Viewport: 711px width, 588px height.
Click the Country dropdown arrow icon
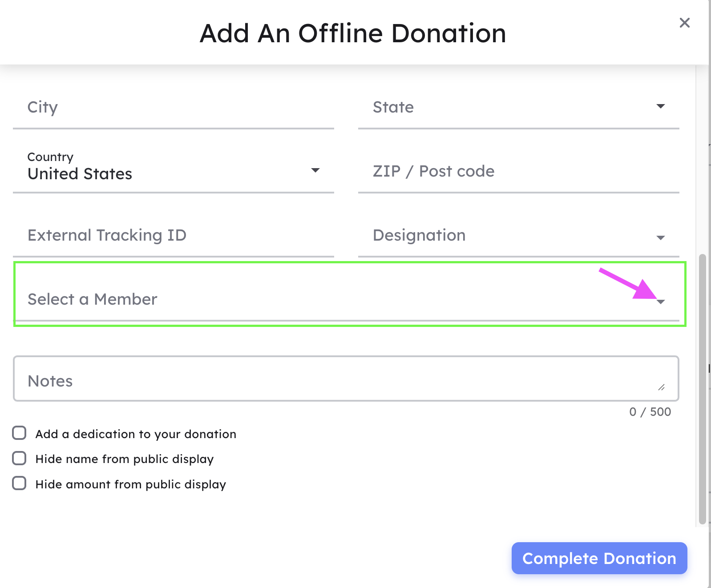(x=315, y=170)
